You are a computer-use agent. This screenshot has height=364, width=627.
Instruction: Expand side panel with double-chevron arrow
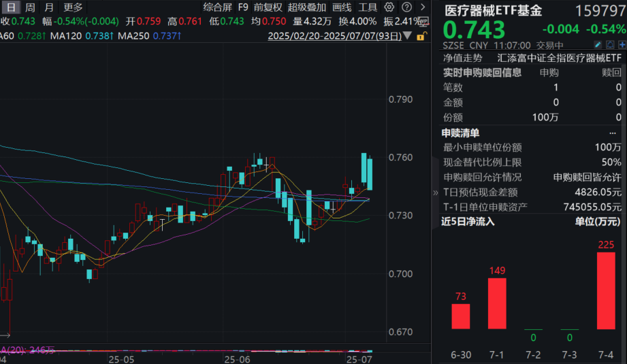coord(436,193)
